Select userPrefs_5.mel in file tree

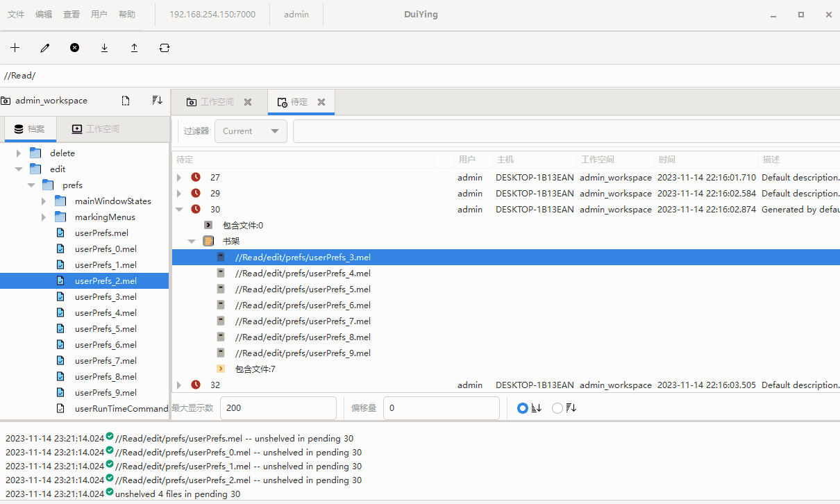(x=106, y=329)
